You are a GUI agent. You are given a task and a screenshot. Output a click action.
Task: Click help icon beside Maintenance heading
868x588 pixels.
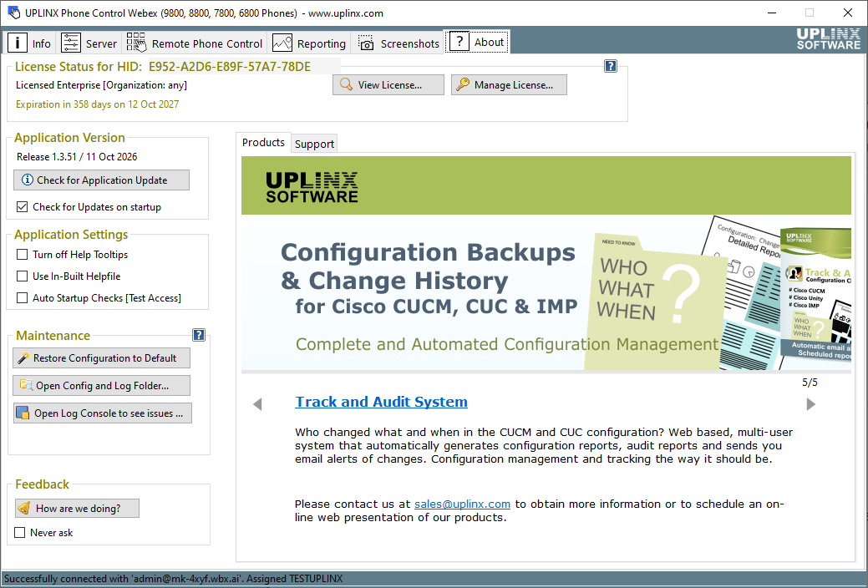pos(199,335)
